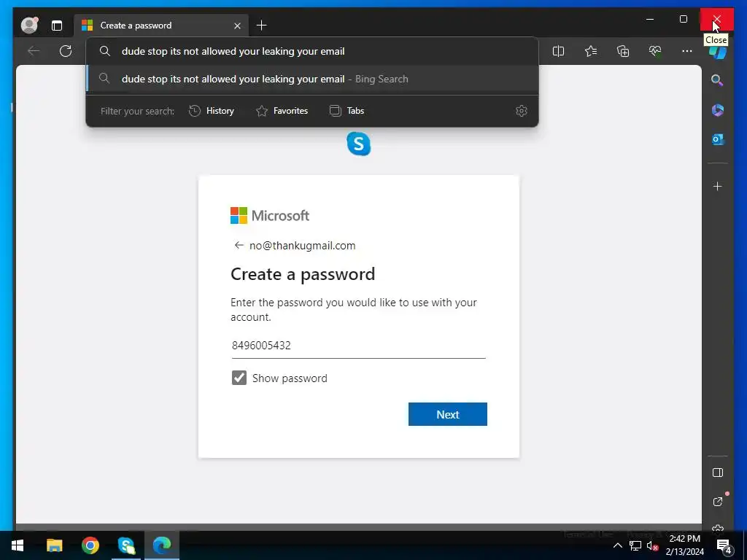Screen dimensions: 747x560
Task: Click the no@thankugmail.com email text
Action: pos(303,246)
